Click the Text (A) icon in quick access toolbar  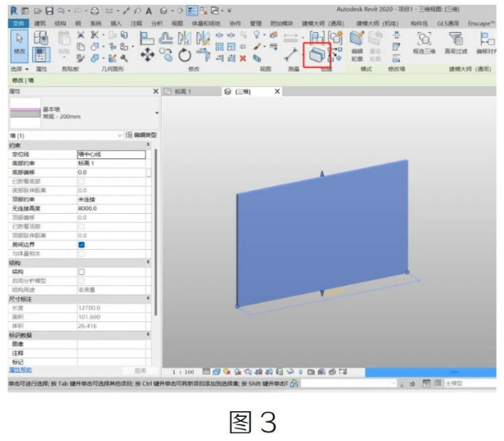(148, 11)
